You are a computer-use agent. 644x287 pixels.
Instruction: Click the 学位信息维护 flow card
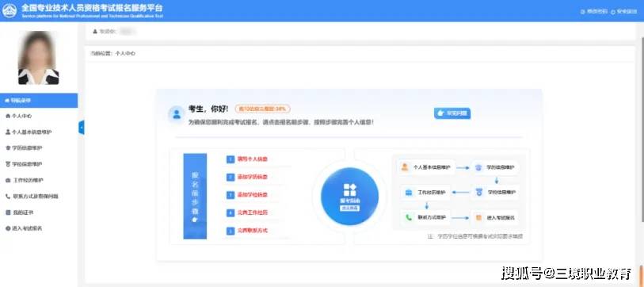click(495, 192)
